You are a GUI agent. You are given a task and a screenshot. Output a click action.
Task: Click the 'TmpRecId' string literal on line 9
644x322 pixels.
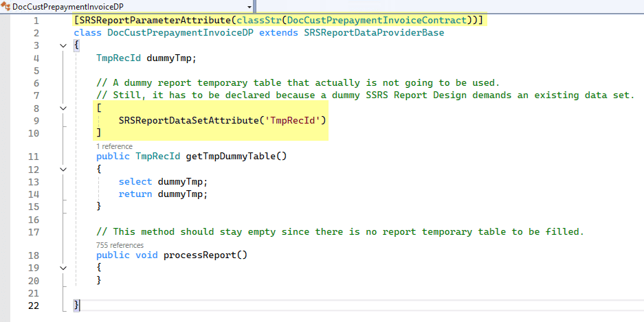point(293,121)
